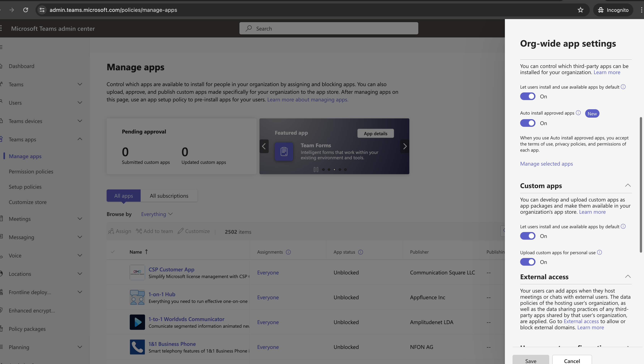The image size is (644, 364).
Task: Click the App details button on featured app
Action: pyautogui.click(x=375, y=133)
